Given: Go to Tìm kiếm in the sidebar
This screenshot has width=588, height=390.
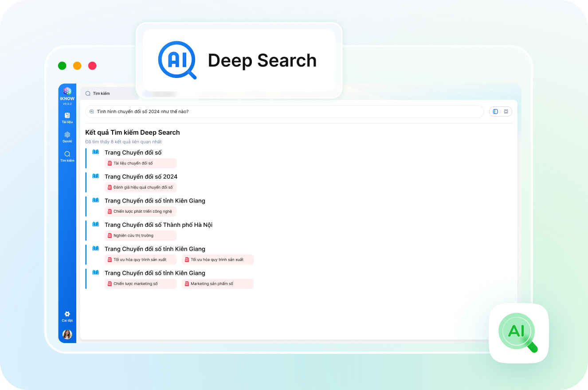Looking at the screenshot, I should 67,156.
